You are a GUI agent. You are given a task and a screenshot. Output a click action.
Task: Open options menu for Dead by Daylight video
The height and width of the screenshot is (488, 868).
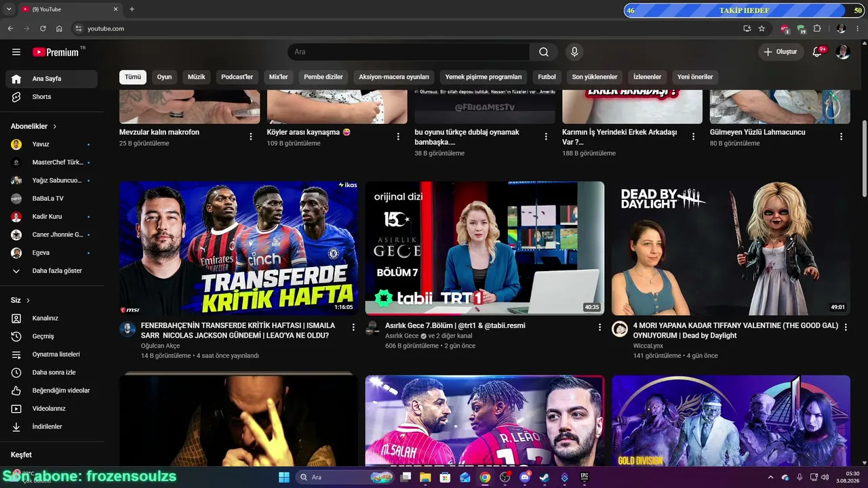point(846,327)
